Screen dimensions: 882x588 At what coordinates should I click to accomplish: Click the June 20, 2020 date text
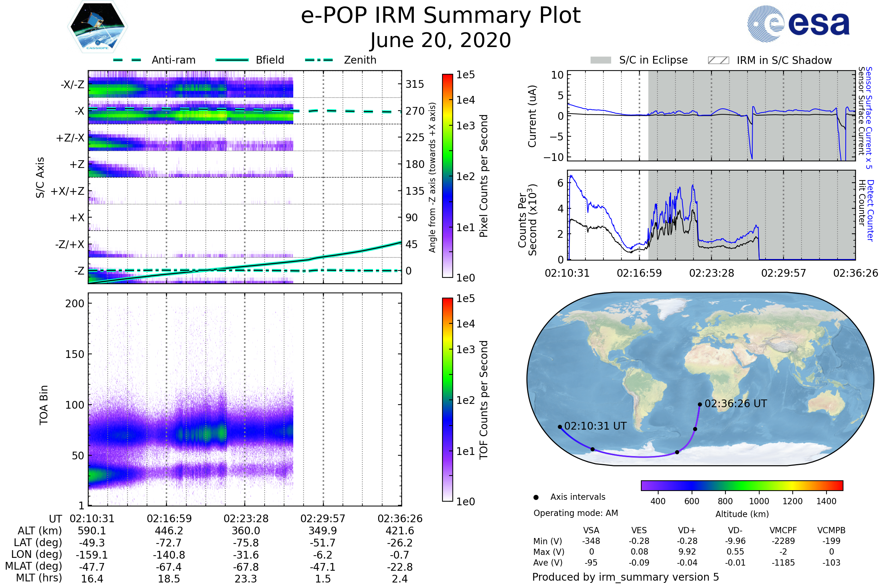441,40
